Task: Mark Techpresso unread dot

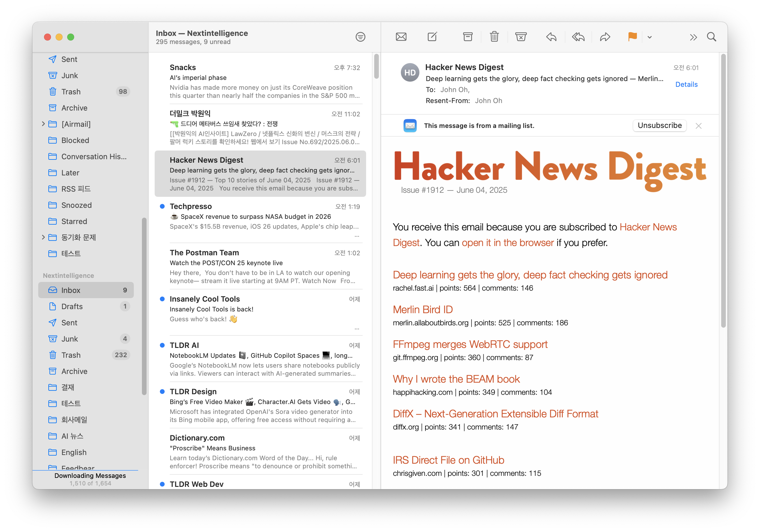Action: [x=162, y=206]
